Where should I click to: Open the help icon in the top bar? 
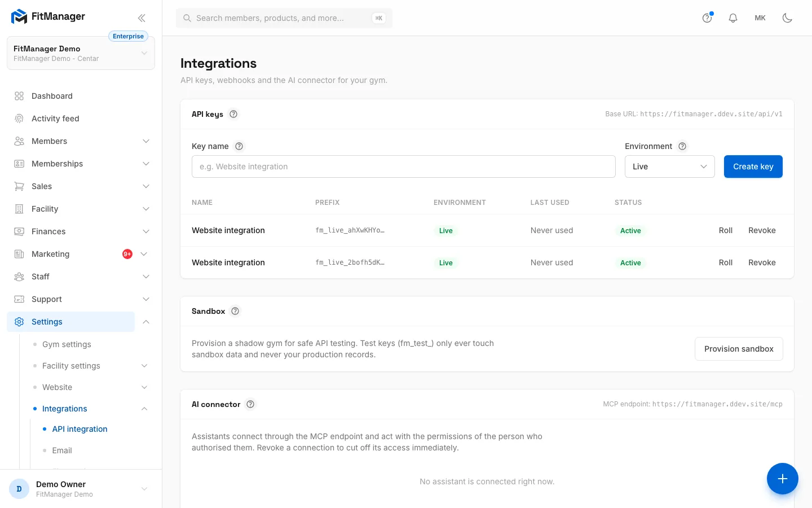pos(707,18)
